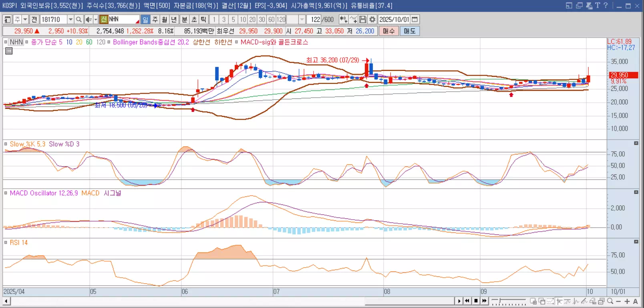Open dropdown arrow next to 주 button

(x=25, y=19)
